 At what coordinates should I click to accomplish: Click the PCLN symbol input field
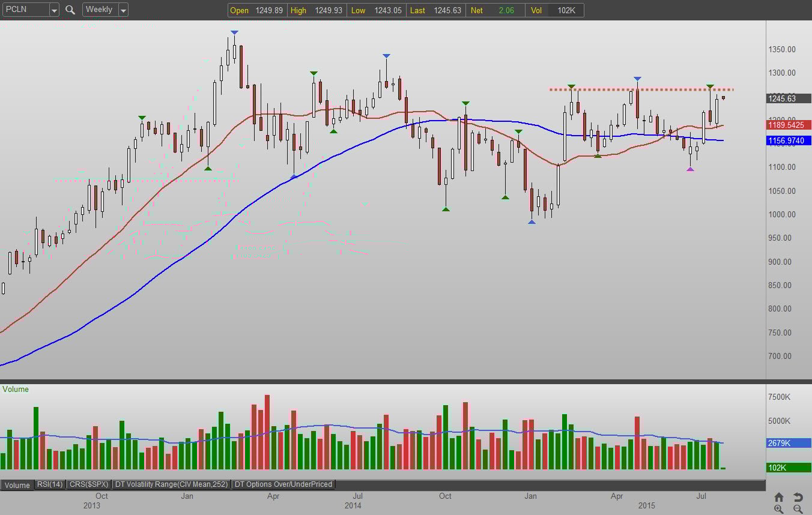click(x=25, y=10)
